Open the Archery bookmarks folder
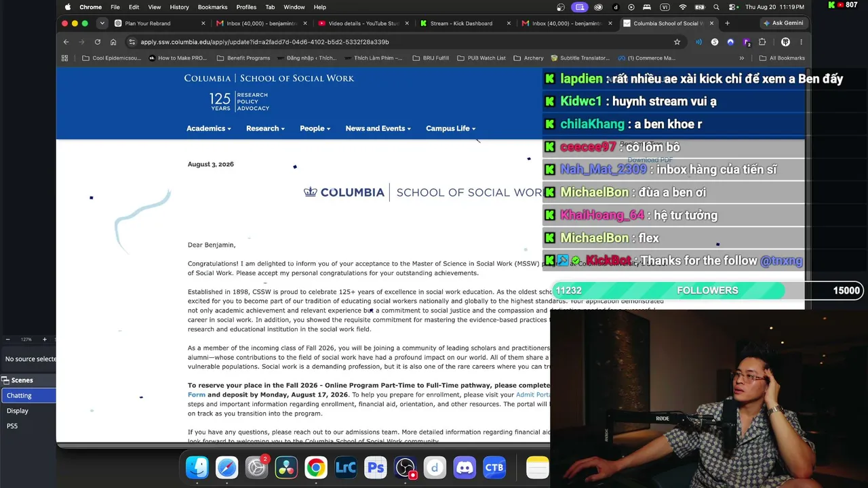The height and width of the screenshot is (488, 868). (528, 58)
